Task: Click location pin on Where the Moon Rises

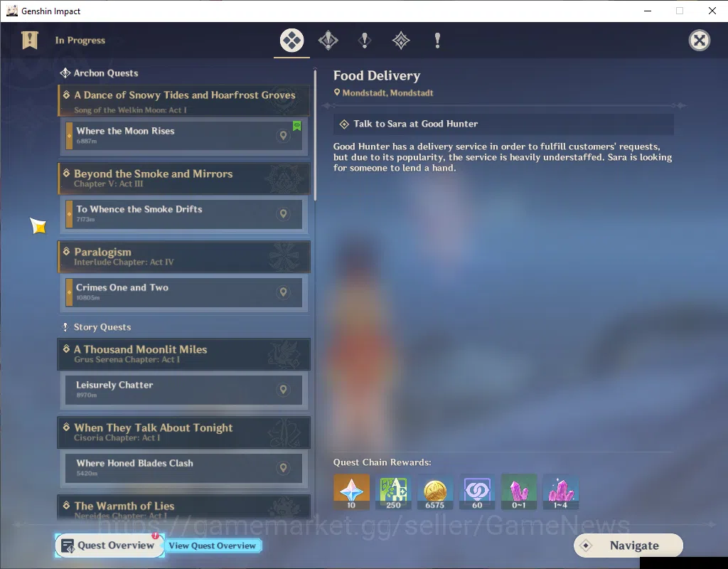Action: pyautogui.click(x=283, y=136)
